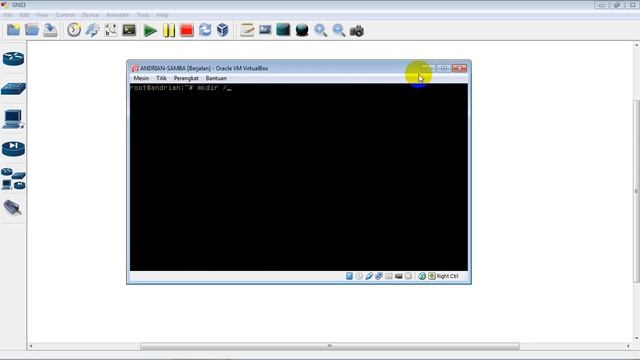The width and height of the screenshot is (640, 360).
Task: Open the Bantuan menu in VirtualBox window
Action: [216, 78]
